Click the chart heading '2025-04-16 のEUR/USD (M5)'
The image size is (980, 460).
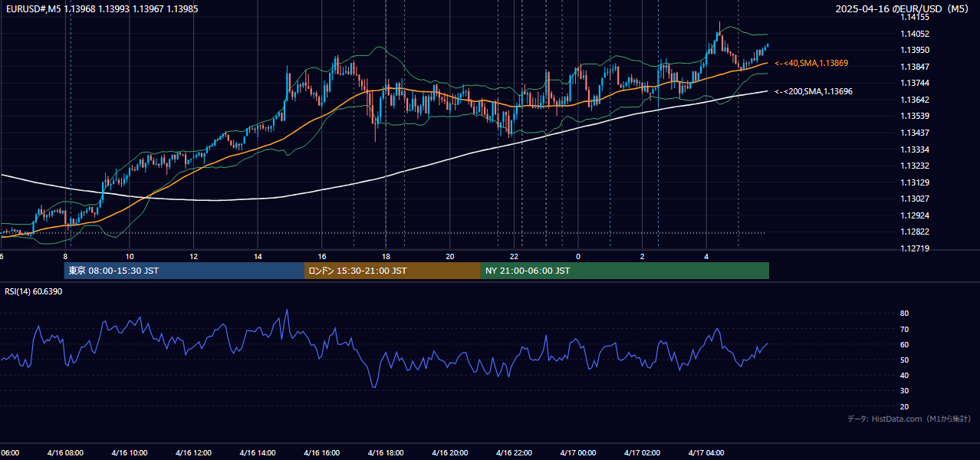[903, 8]
